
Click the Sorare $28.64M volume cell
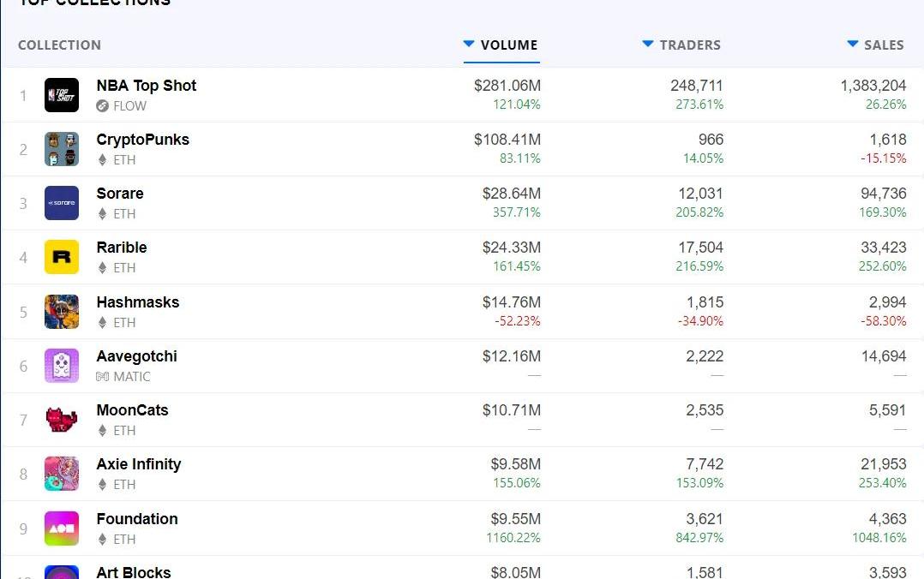(511, 194)
